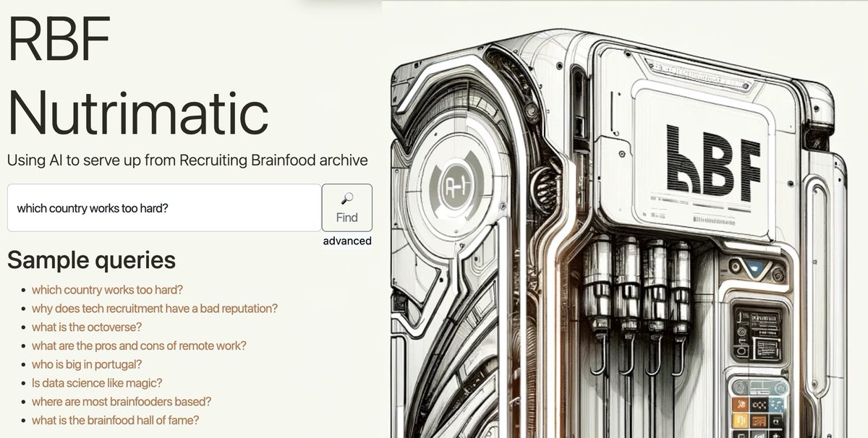The width and height of the screenshot is (868, 438).
Task: Choose the 'what is the octoverse?' query
Action: tap(87, 327)
